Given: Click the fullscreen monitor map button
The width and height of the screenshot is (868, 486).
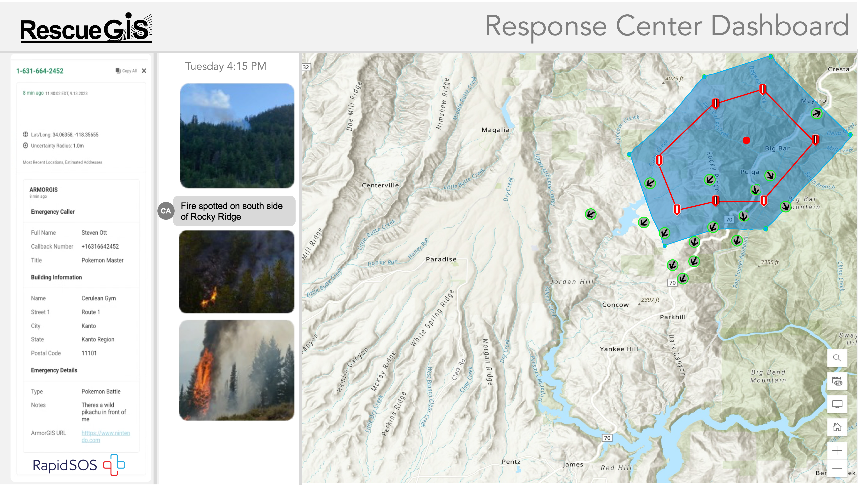Looking at the screenshot, I should [x=837, y=404].
